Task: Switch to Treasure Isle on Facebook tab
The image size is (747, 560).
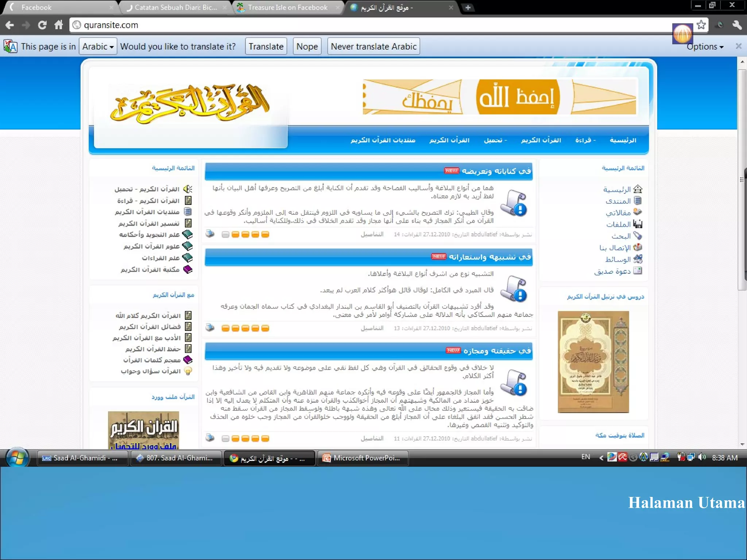Action: pyautogui.click(x=287, y=7)
